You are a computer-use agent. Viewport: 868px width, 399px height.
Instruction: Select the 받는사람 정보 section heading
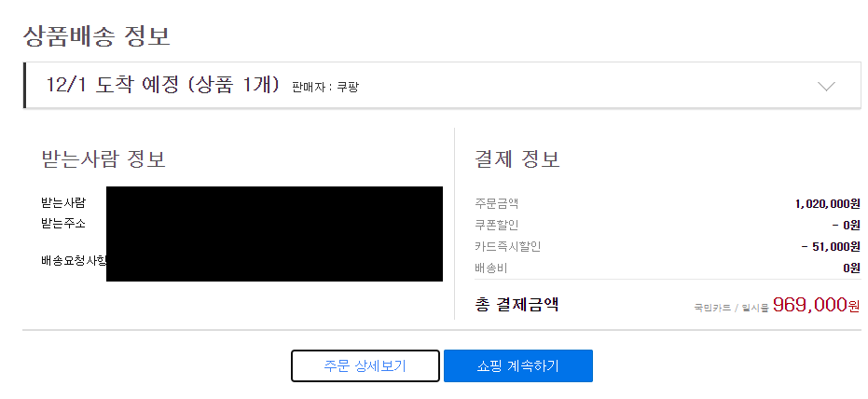(x=103, y=159)
